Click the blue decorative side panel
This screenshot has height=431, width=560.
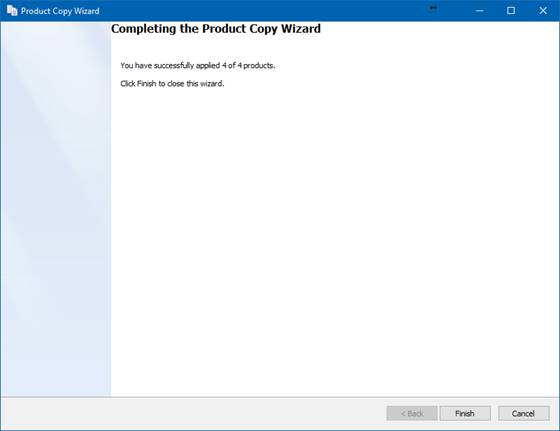point(56,209)
